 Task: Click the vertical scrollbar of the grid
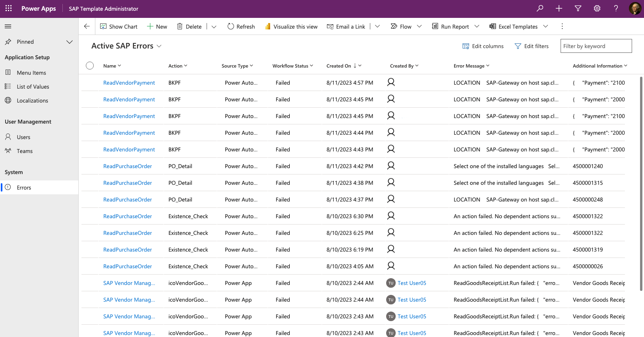(641, 183)
